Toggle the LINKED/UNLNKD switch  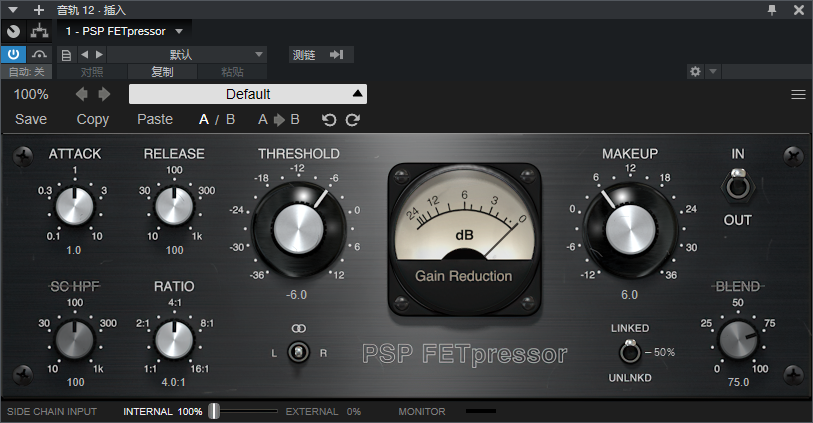pyautogui.click(x=630, y=351)
